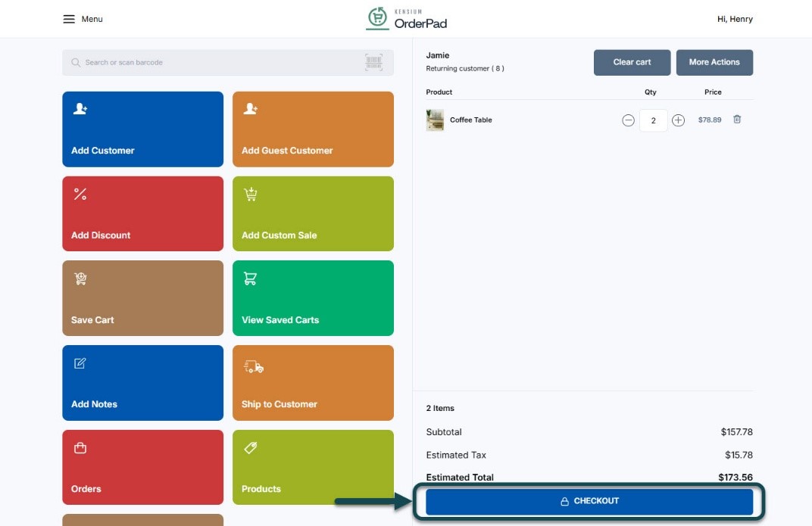The image size is (812, 526).
Task: Click the Add Guest Customer person icon
Action: point(250,109)
